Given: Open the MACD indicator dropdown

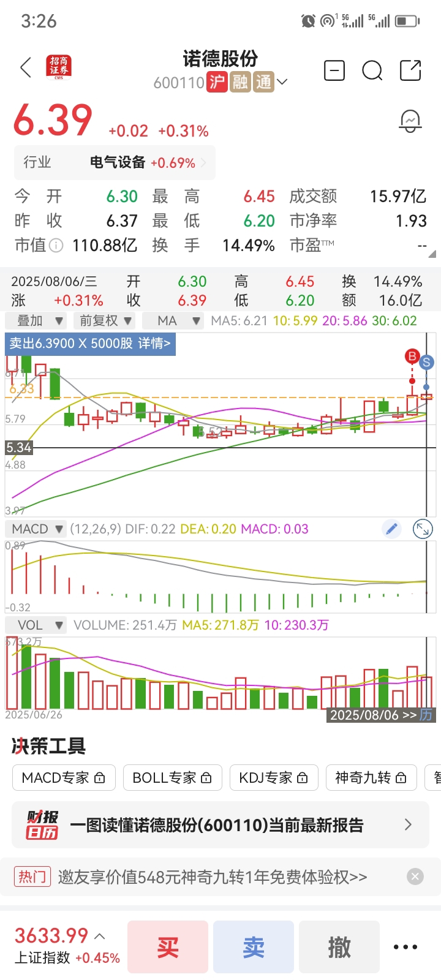Looking at the screenshot, I should click(x=36, y=529).
